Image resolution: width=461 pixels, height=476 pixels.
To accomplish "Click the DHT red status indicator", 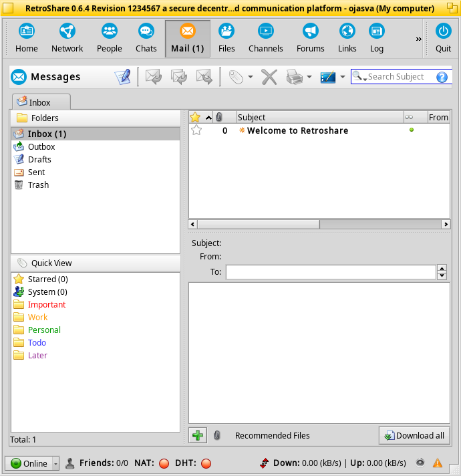I will (x=206, y=463).
